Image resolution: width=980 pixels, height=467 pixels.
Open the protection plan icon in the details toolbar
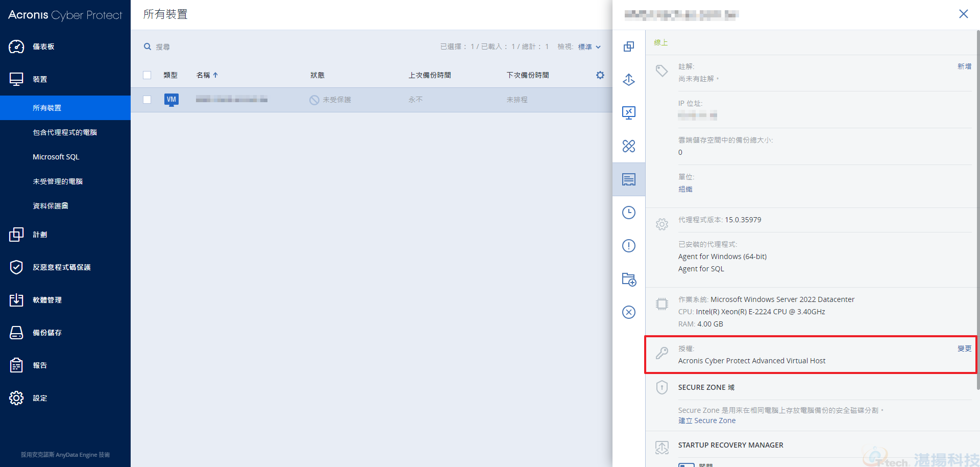point(629,46)
